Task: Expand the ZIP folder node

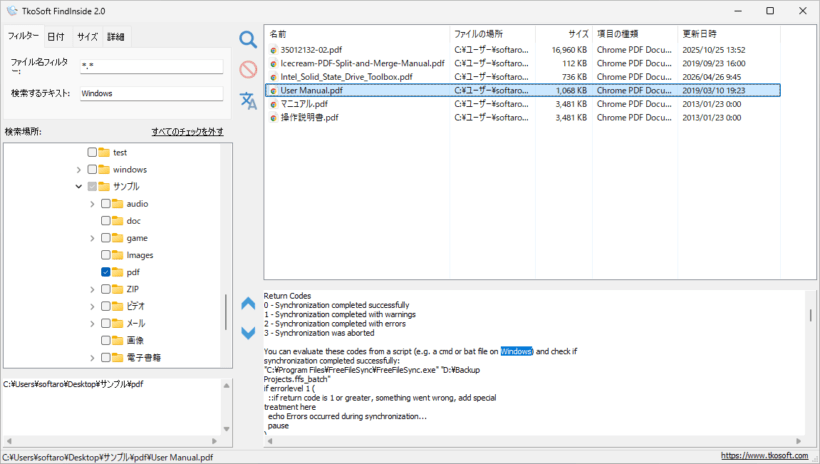Action: click(x=92, y=289)
